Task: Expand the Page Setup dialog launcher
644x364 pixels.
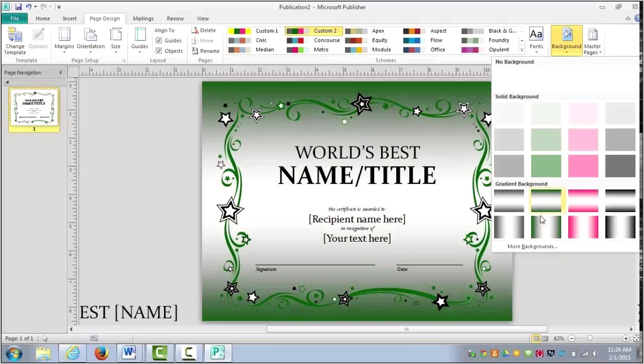Action: click(123, 61)
